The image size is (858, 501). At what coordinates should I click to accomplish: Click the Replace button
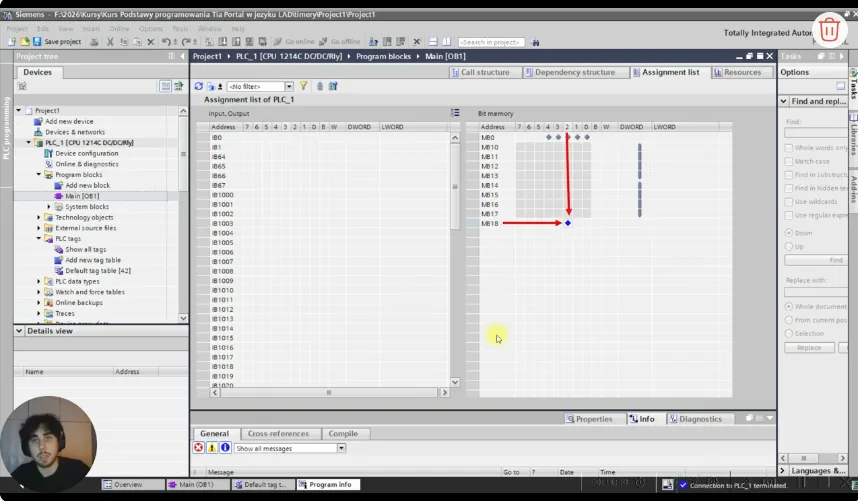coord(809,347)
